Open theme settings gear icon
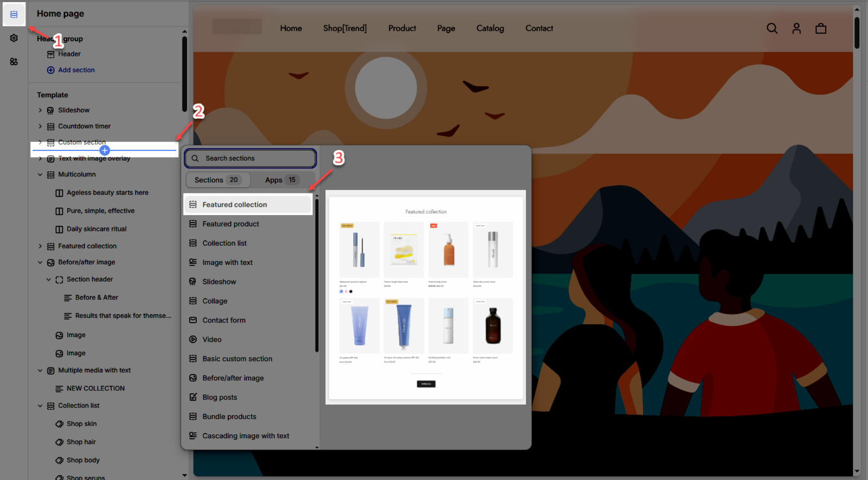Image resolution: width=868 pixels, height=480 pixels. point(14,38)
